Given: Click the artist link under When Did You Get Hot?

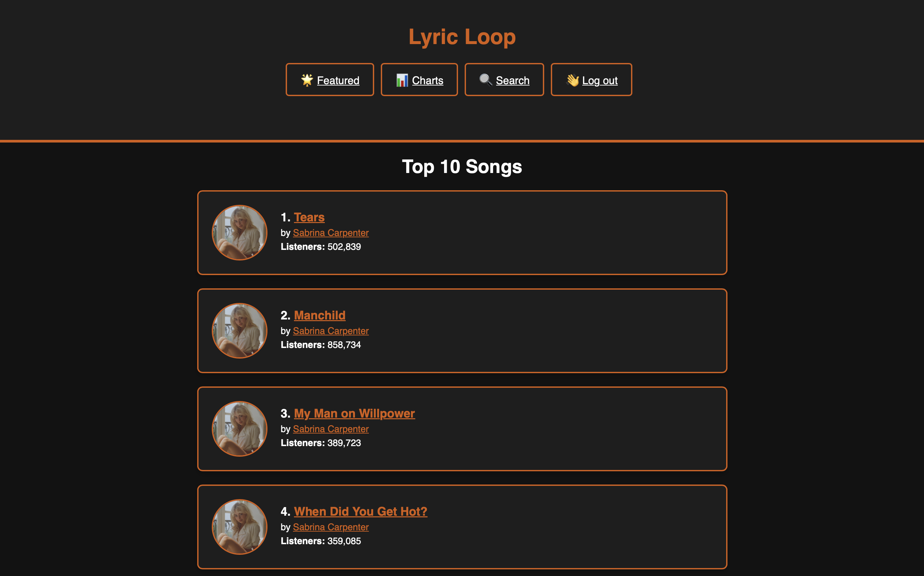Looking at the screenshot, I should pos(331,527).
